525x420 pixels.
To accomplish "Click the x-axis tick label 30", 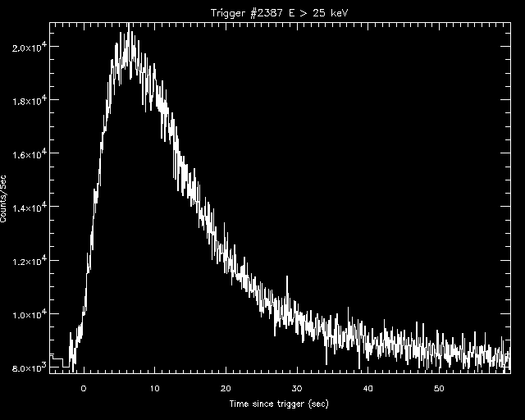I will [297, 389].
